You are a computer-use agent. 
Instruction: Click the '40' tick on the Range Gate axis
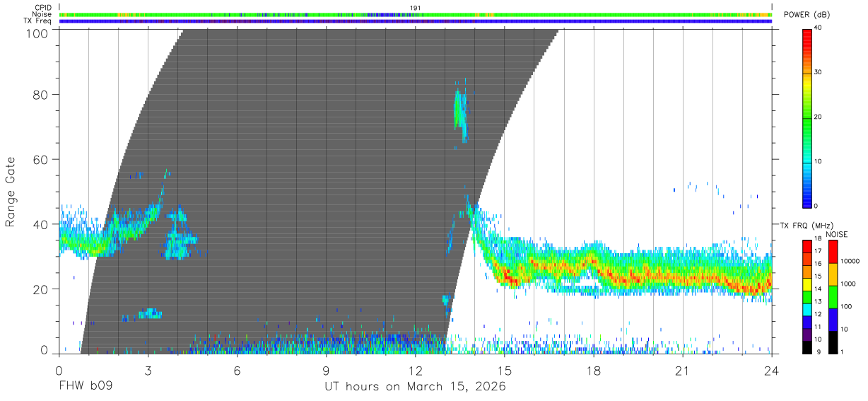42,224
